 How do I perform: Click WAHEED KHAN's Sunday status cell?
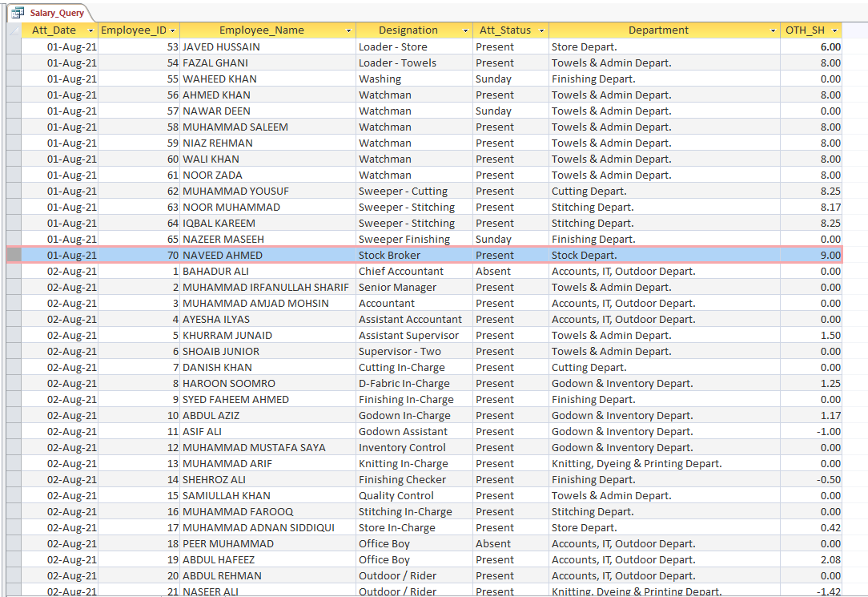pyautogui.click(x=510, y=79)
